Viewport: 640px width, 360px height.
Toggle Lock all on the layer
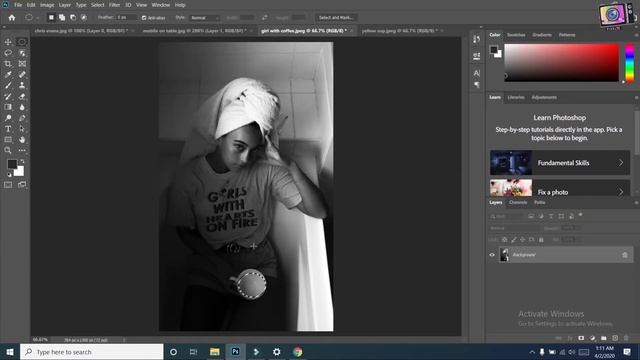[541, 240]
